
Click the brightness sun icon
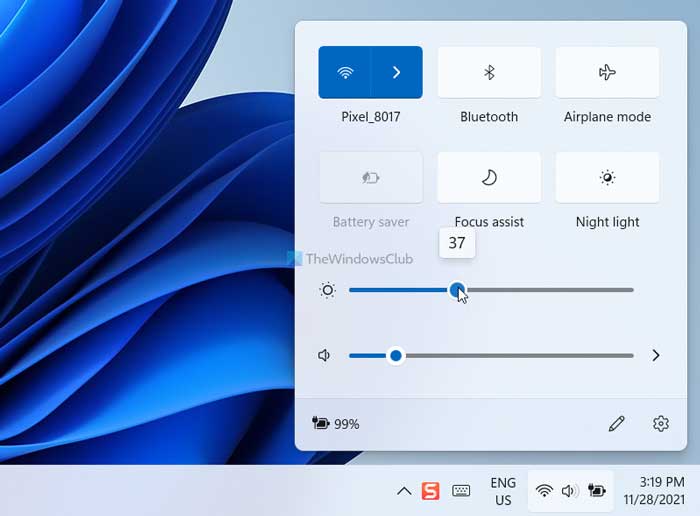[x=327, y=290]
